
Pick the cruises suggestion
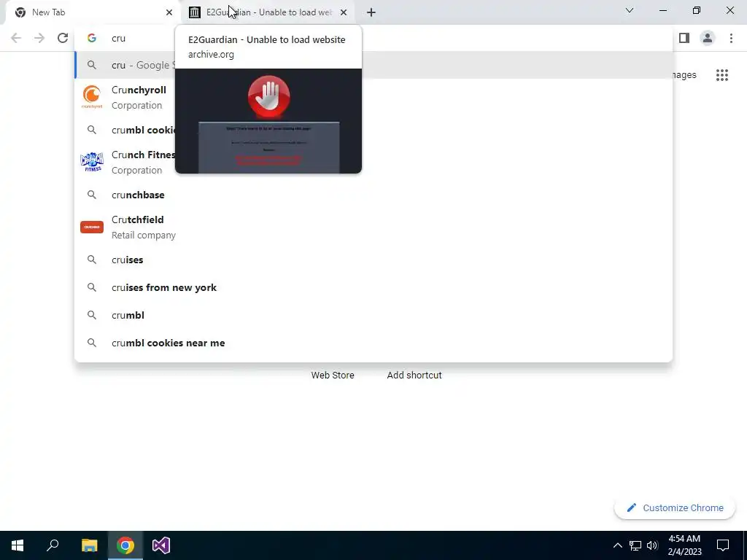(373, 260)
